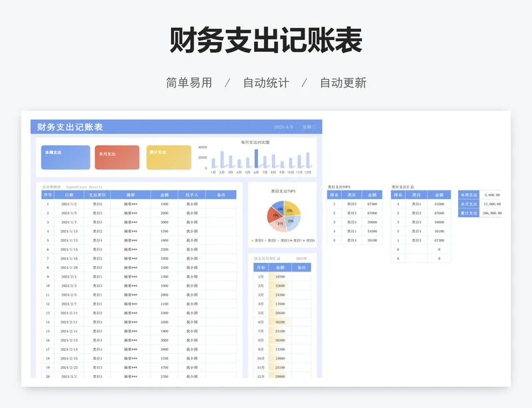This screenshot has height=408, width=532.
Task: Click 星期三 in the blue header bar
Action: pyautogui.click(x=309, y=126)
